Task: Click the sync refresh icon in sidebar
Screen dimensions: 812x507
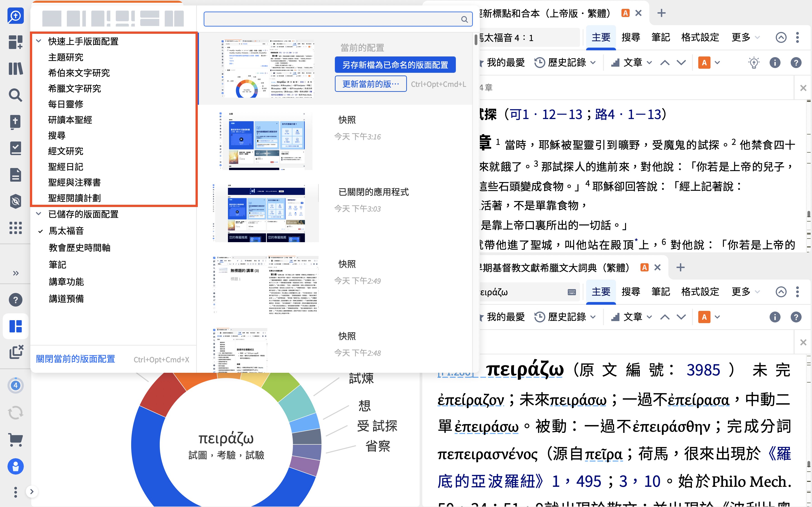Action: (15, 413)
